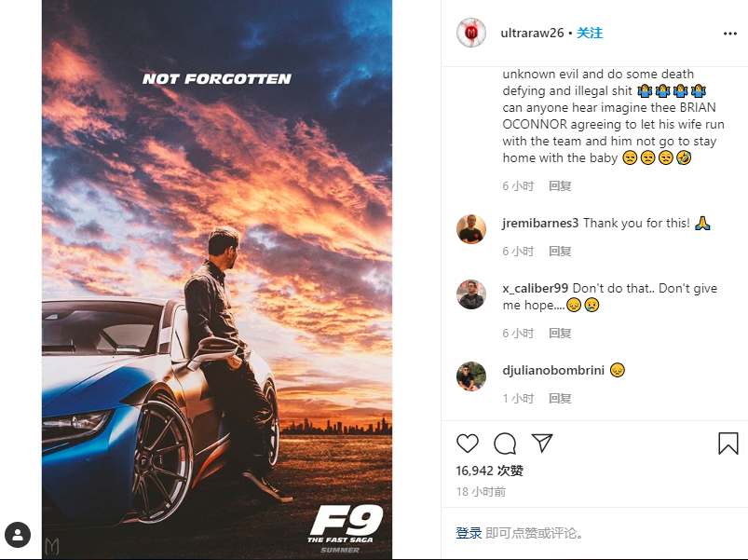View djulianobombrini profile avatar
This screenshot has width=748, height=560.
point(471,376)
